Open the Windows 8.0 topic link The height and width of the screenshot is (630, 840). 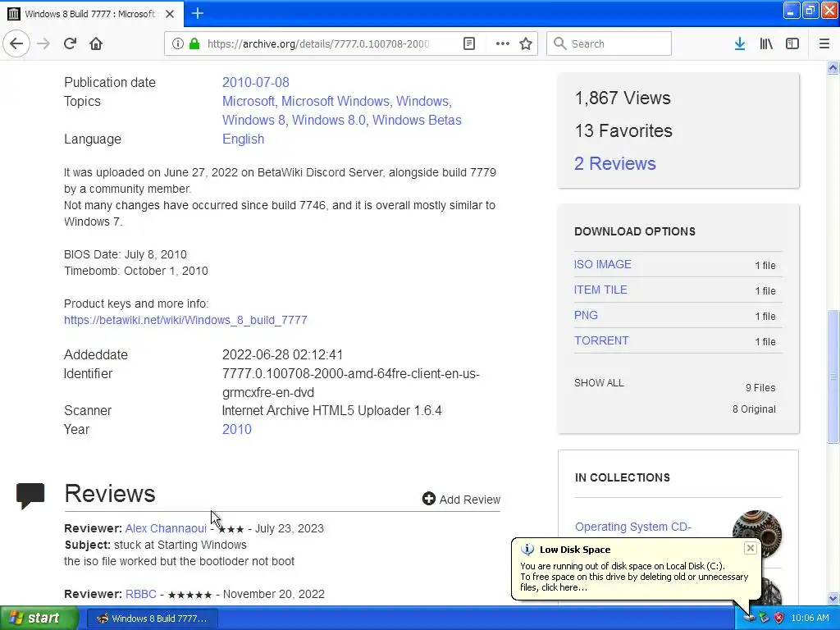point(328,120)
